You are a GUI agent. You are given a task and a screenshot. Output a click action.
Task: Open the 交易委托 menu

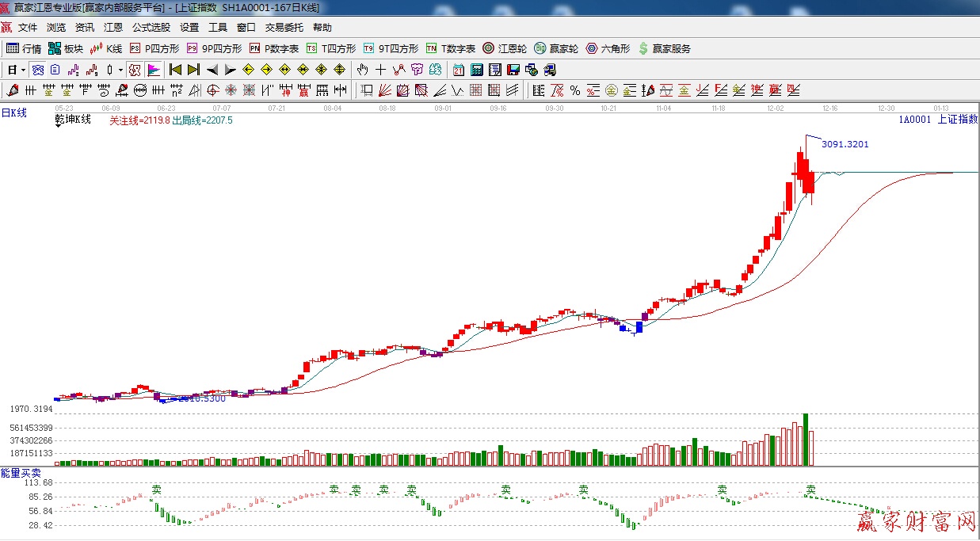click(284, 28)
